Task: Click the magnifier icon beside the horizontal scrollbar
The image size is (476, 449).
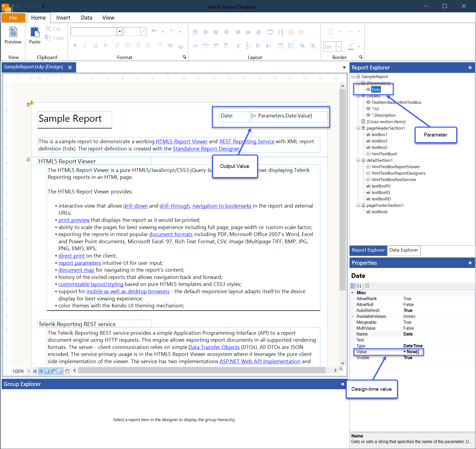Action: (341, 369)
